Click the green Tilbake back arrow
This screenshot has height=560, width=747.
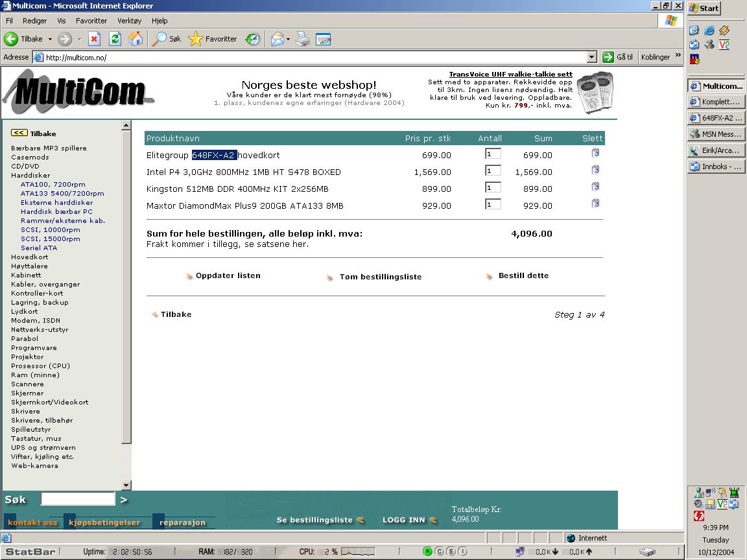[11, 39]
